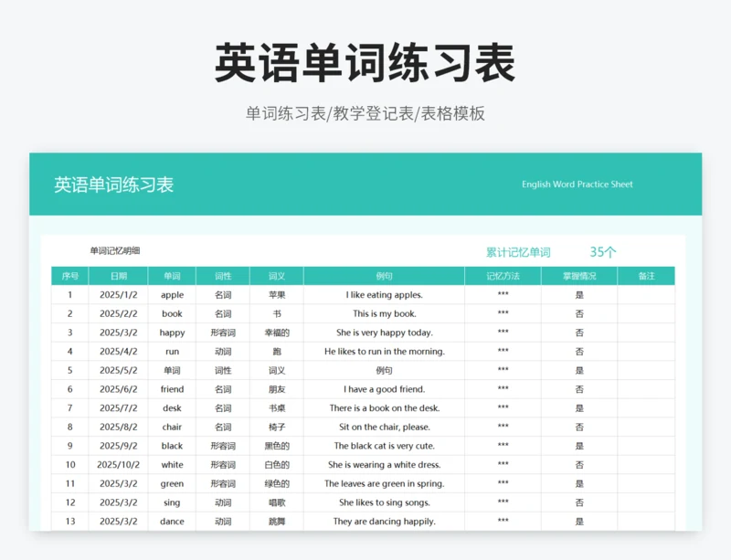Select She is very happy today.
This screenshot has height=560, width=731.
pyautogui.click(x=384, y=333)
